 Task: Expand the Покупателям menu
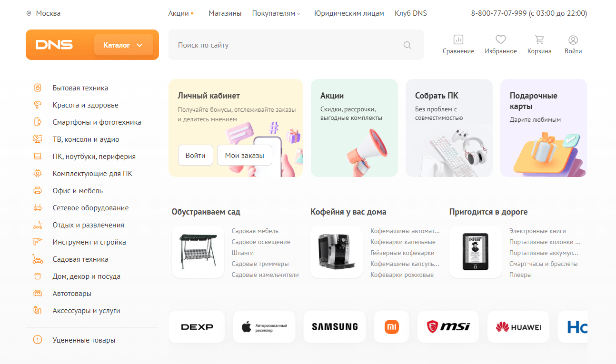pos(276,13)
